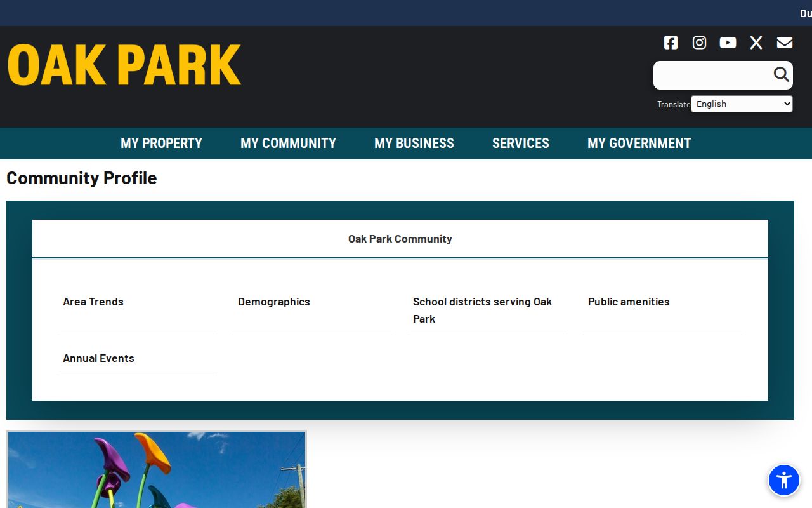Click the magnifying glass search icon

click(781, 75)
